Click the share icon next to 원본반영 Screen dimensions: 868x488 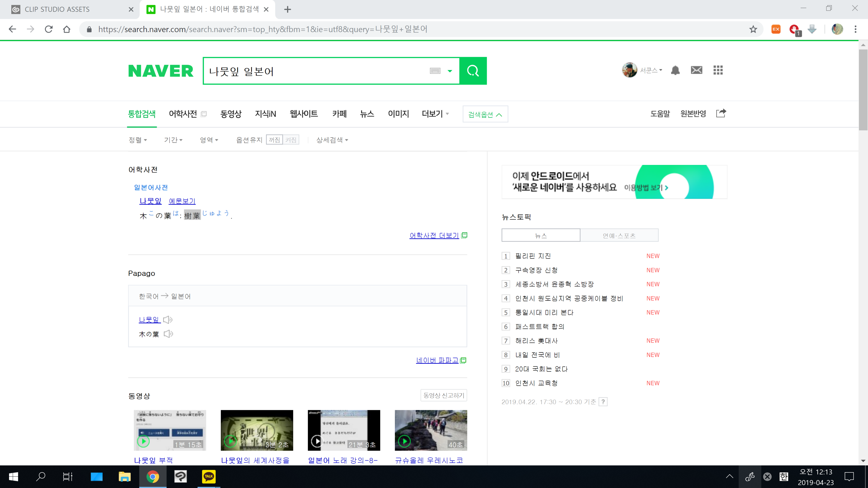(x=721, y=113)
